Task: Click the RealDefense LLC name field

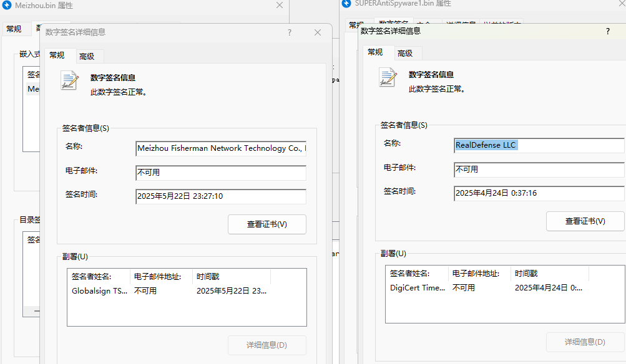Action: pyautogui.click(x=539, y=145)
